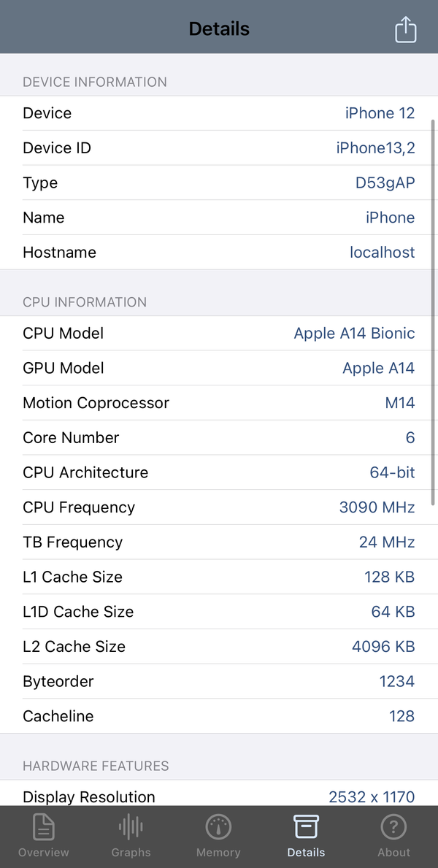Tap the Apple A14 Bionic value
Image resolution: width=438 pixels, height=868 pixels.
[x=354, y=333]
